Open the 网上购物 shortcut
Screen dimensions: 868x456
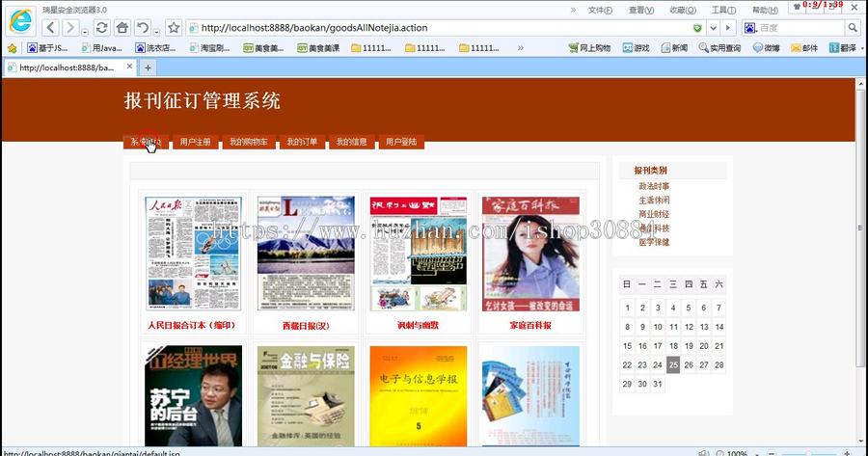click(x=589, y=48)
